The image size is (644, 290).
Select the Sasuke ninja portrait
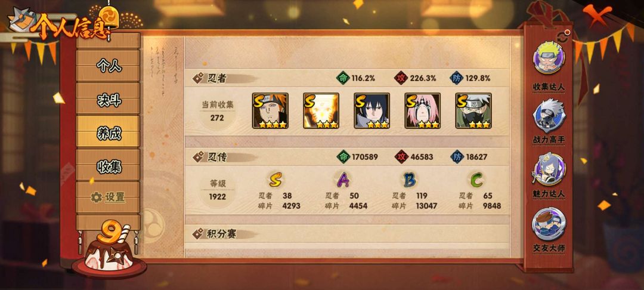tap(371, 111)
